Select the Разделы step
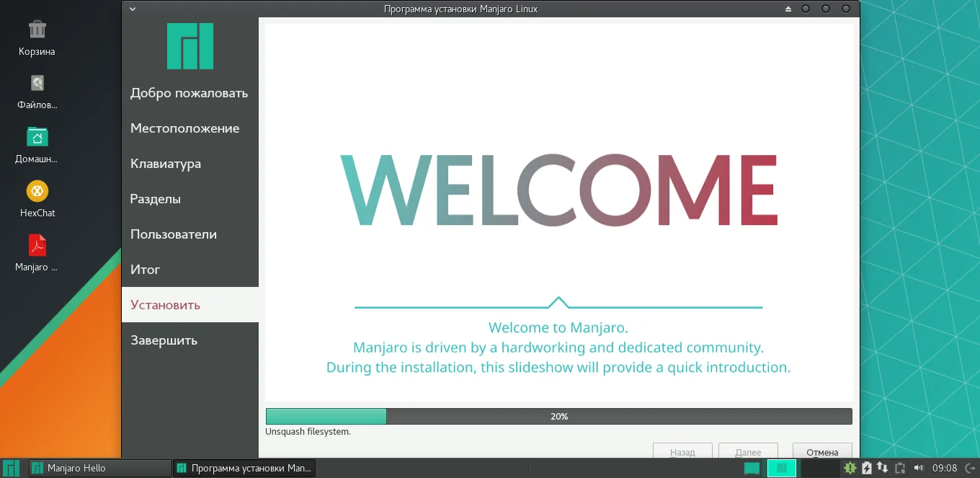This screenshot has width=980, height=478. click(190, 199)
